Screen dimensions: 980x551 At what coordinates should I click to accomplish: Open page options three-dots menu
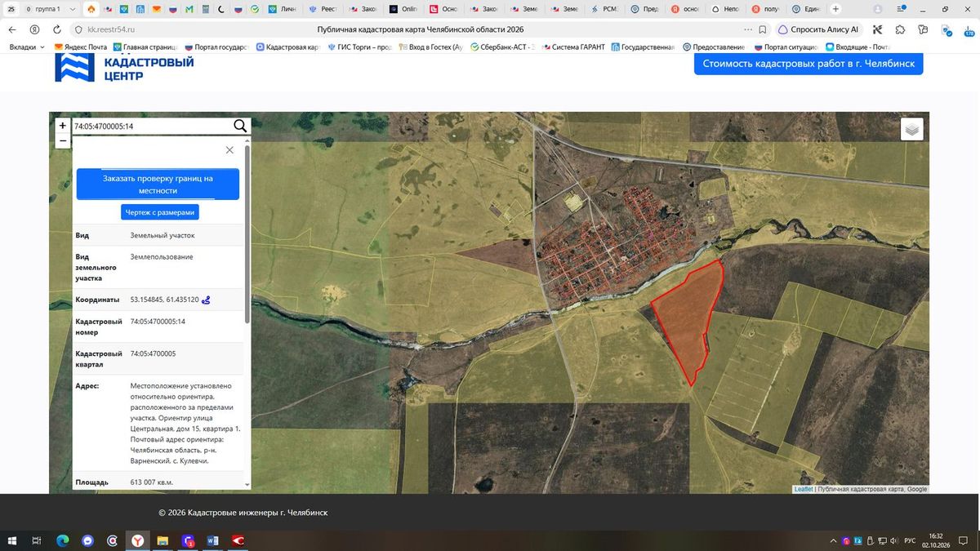pos(748,29)
